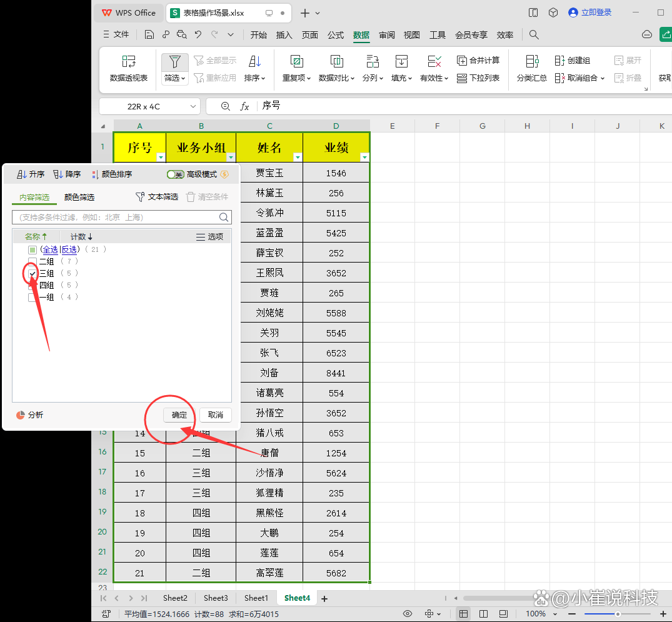
Task: Click the Add new sheet plus icon
Action: click(x=324, y=598)
